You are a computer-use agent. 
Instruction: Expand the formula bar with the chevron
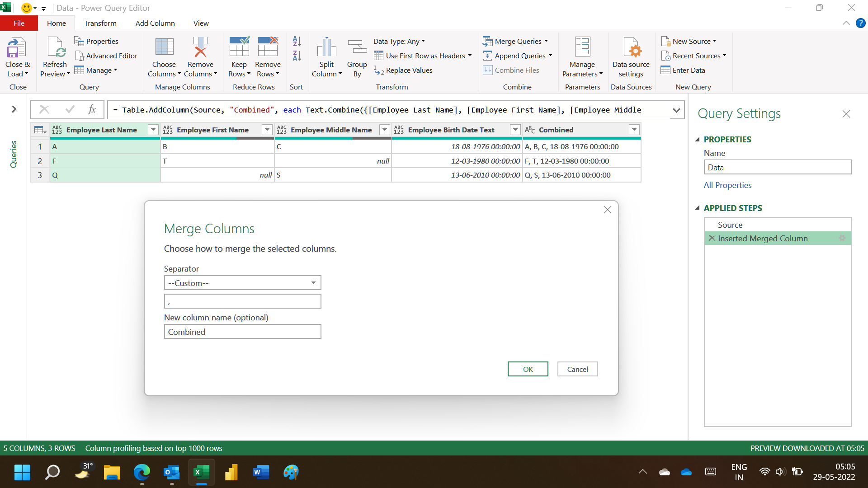pyautogui.click(x=676, y=110)
